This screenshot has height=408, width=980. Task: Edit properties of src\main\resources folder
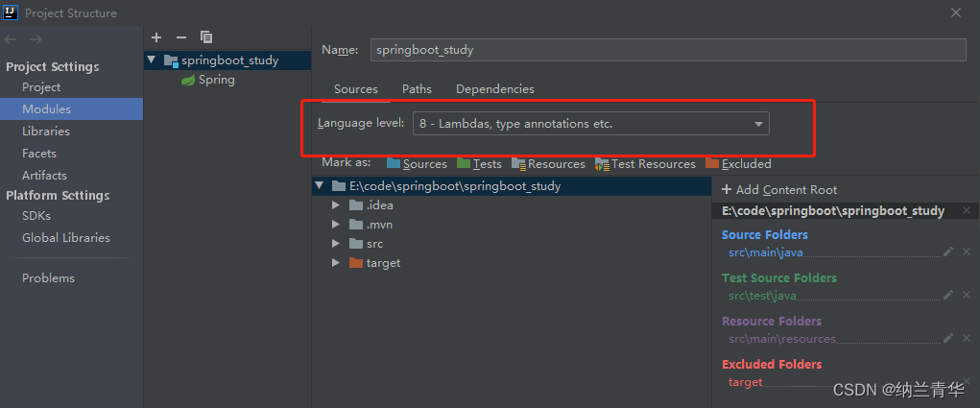(948, 338)
